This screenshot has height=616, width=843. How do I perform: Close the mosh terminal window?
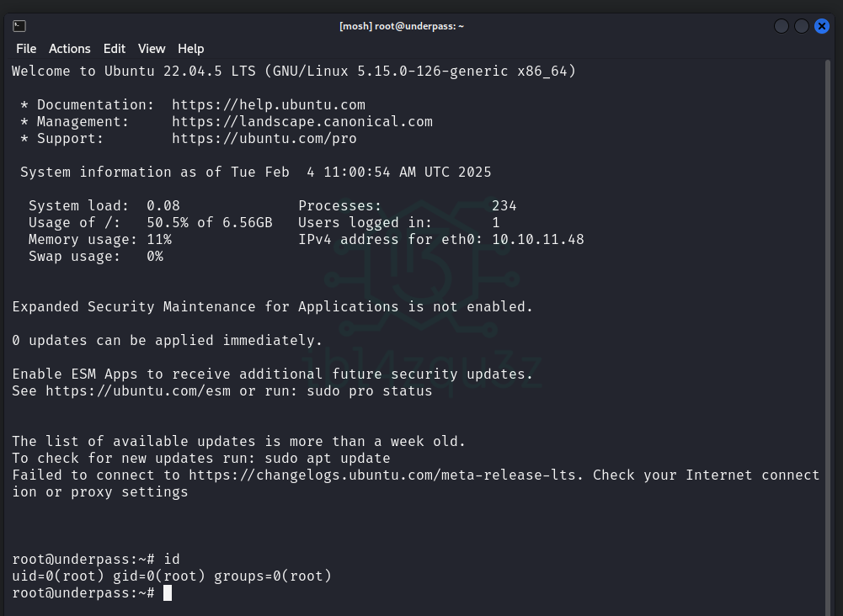822,26
